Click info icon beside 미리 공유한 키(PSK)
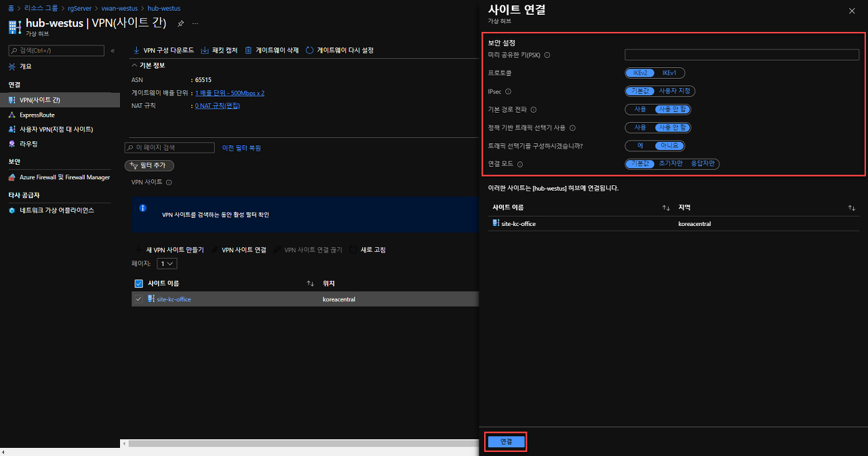Screen dimensions: 868x456 pyautogui.click(x=547, y=55)
